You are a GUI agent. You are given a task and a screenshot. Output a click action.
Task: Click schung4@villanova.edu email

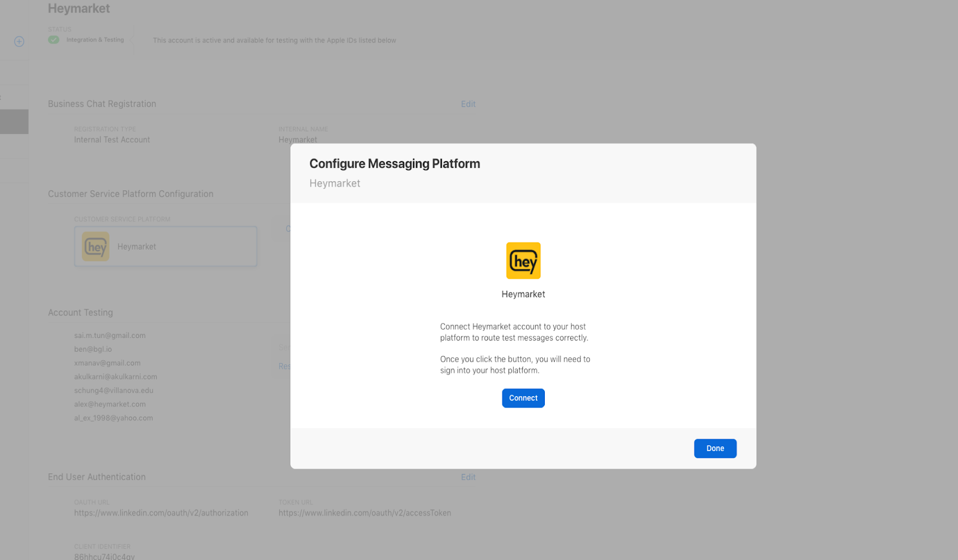pos(114,391)
